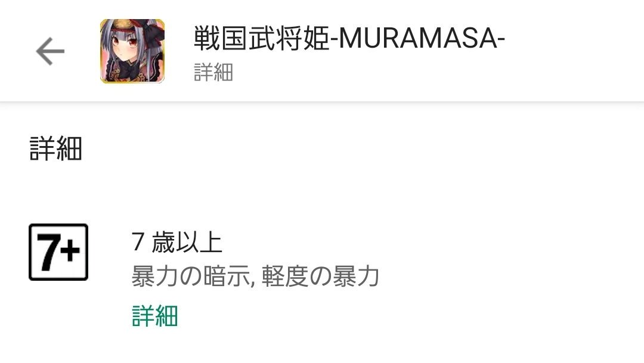Image resolution: width=644 pixels, height=363 pixels.
Task: Tap the silver-haired character app thumbnail
Action: tap(132, 51)
